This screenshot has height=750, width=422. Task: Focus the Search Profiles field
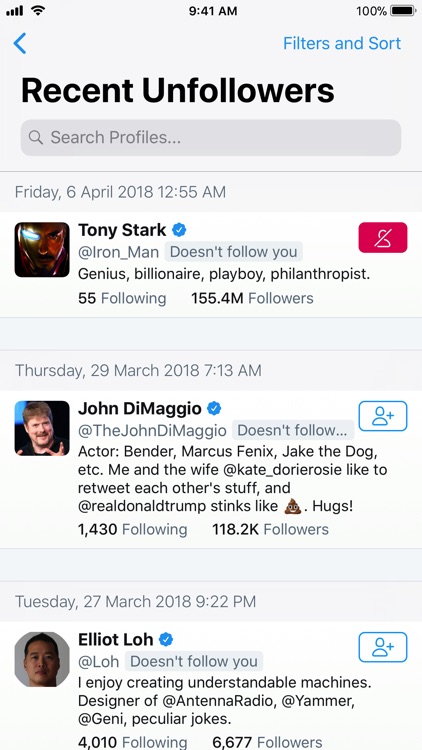[211, 138]
